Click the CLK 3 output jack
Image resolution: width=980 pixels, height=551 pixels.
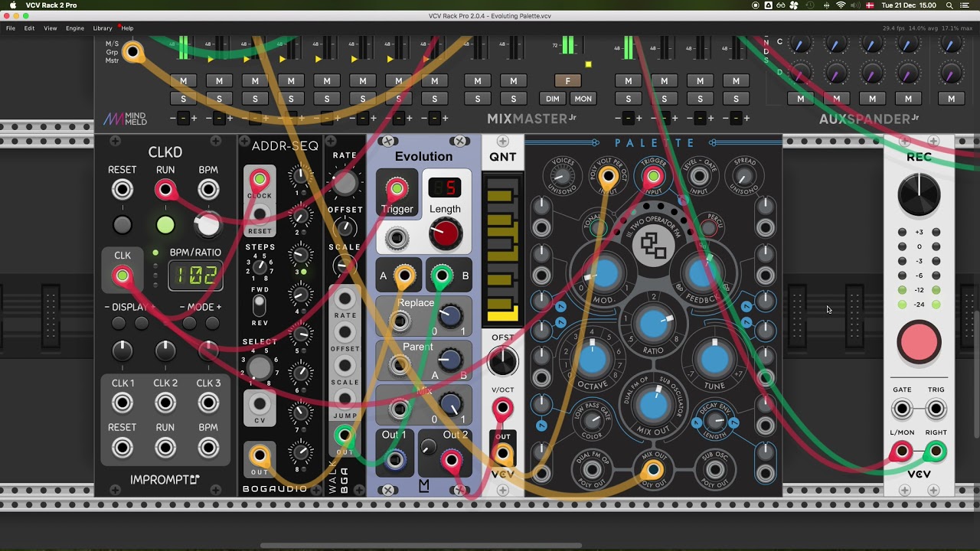[x=208, y=403]
